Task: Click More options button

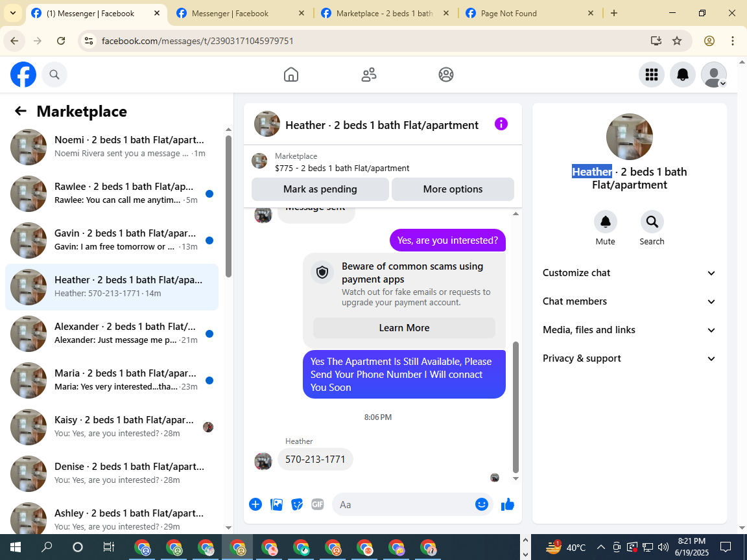Action: (x=453, y=189)
